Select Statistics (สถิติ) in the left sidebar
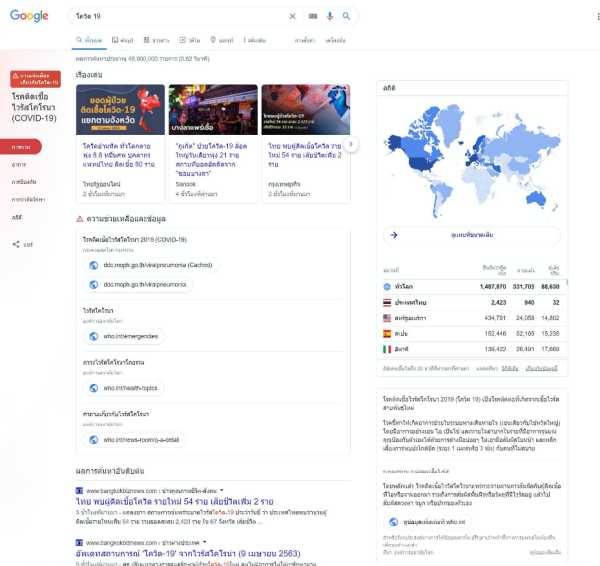The image size is (600, 566). pos(17,216)
